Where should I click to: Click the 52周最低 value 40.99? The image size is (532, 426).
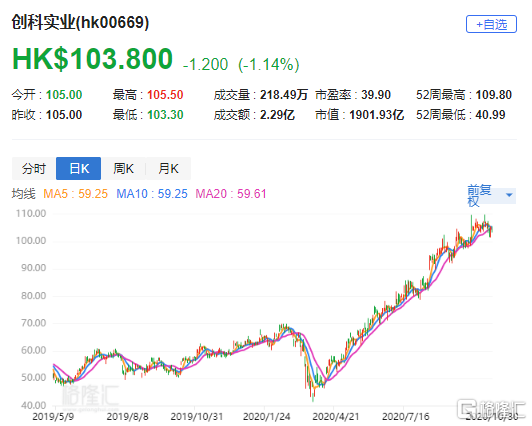pyautogui.click(x=490, y=115)
